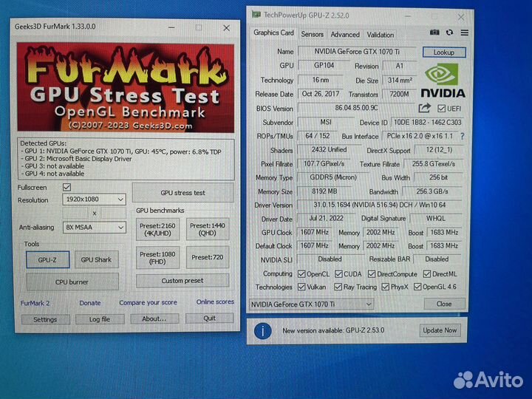Click the bus interface question mark
This screenshot has height=399, width=532.
(x=462, y=136)
